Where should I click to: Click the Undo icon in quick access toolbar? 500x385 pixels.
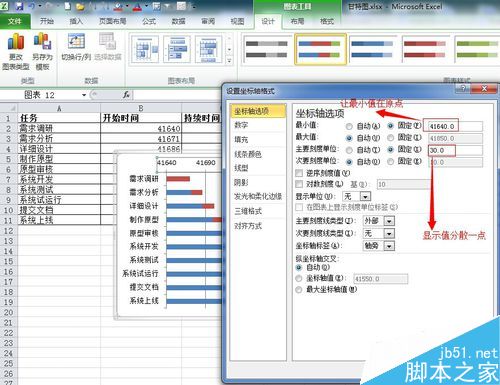tap(33, 6)
